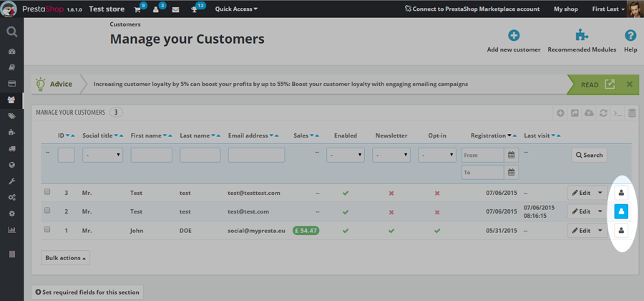
Task: Select the checkbox for customer ID 3
Action: [x=47, y=192]
